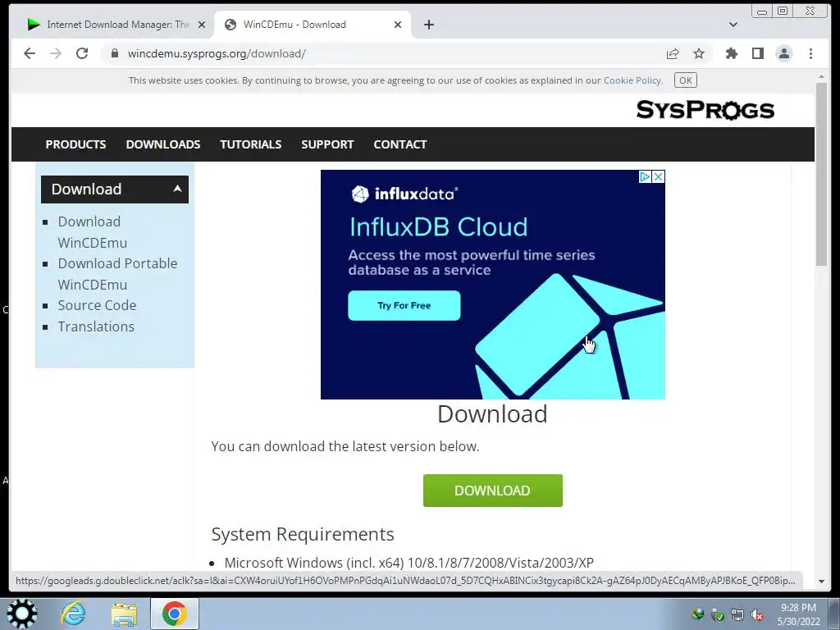
Task: Open the tab search chevron
Action: click(x=733, y=25)
